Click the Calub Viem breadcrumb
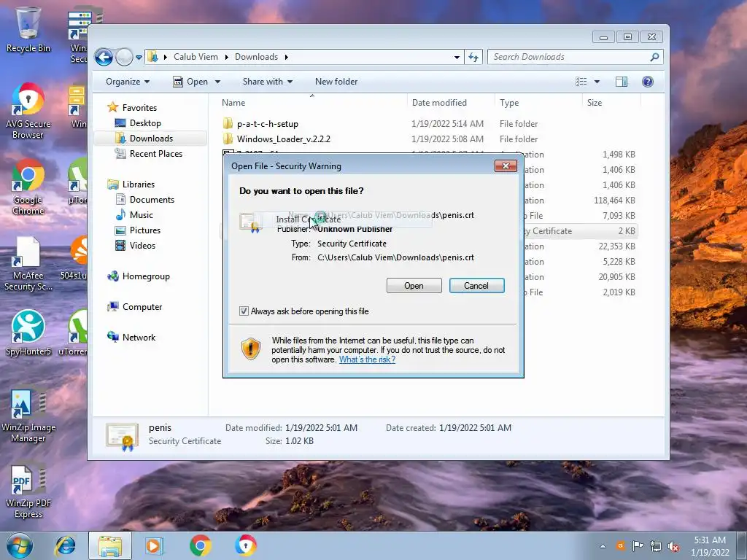The width and height of the screenshot is (747, 560). click(196, 57)
